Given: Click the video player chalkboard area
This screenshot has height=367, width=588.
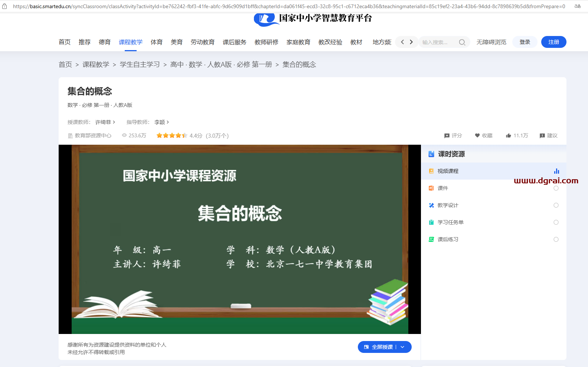Looking at the screenshot, I should [x=240, y=239].
